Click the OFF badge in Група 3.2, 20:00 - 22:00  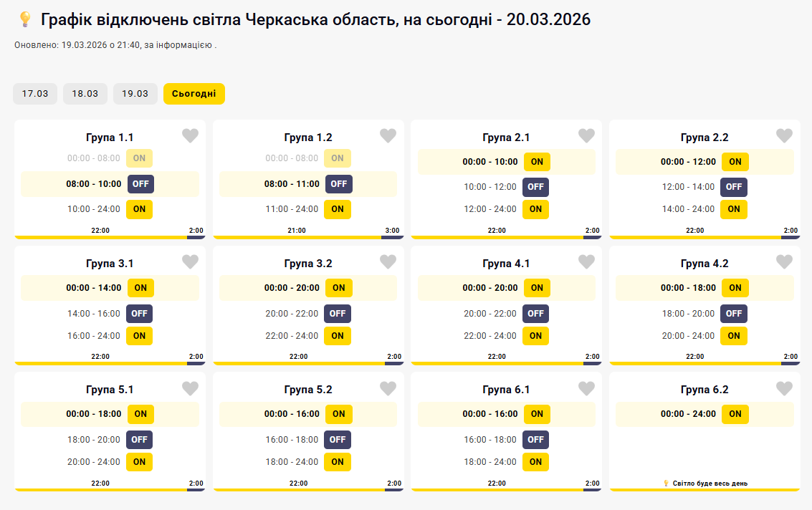pos(338,314)
